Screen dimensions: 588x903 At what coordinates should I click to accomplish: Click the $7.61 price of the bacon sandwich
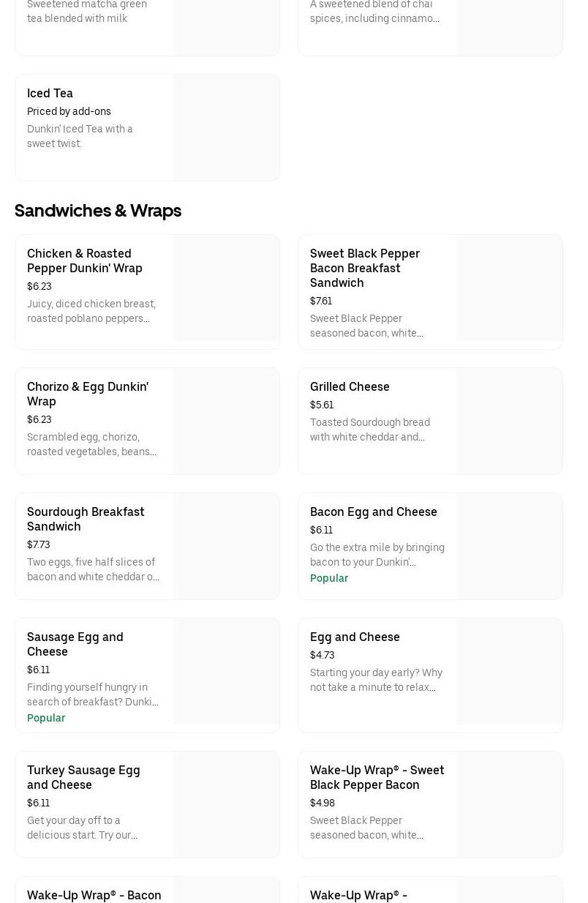[x=321, y=301]
